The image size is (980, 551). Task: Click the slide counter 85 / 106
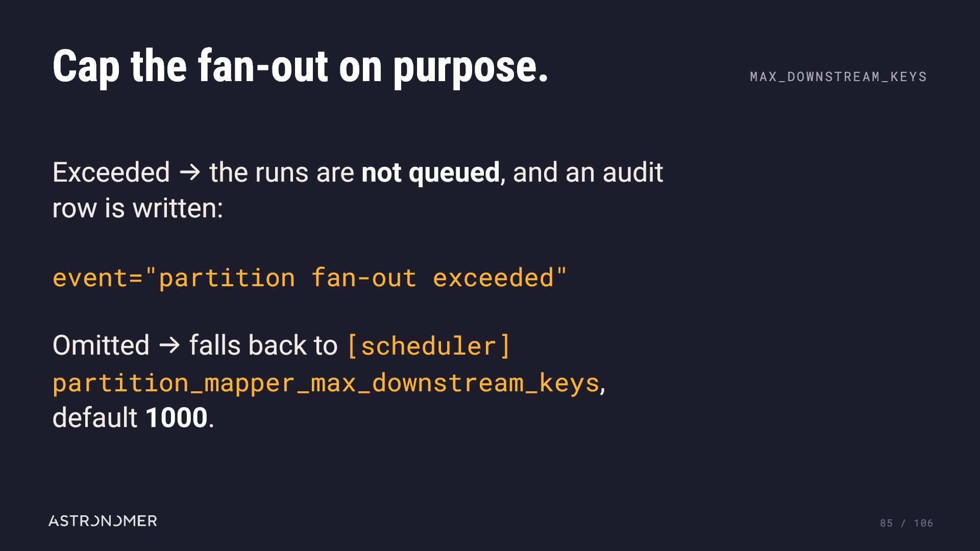point(906,523)
